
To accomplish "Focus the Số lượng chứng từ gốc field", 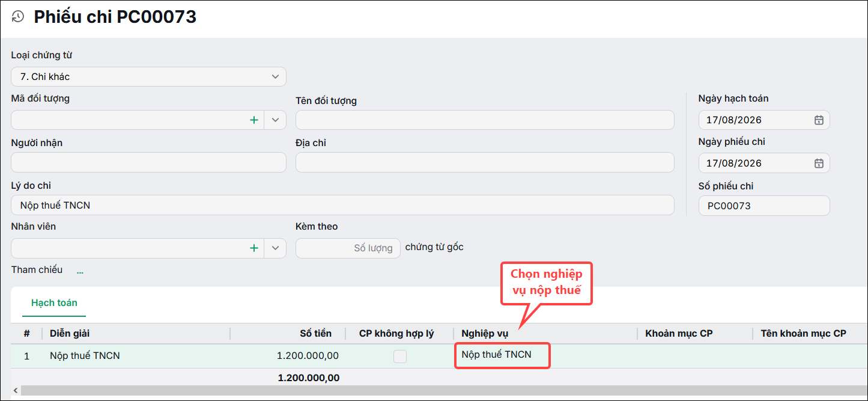I will [348, 248].
